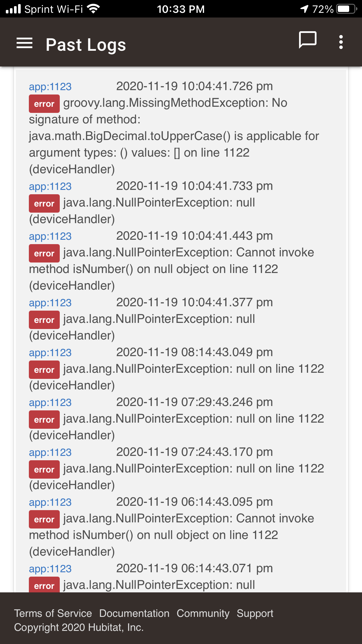The image size is (362, 644).
Task: Open app:1123 link at 06:14:43.095 pm
Action: pyautogui.click(x=50, y=502)
